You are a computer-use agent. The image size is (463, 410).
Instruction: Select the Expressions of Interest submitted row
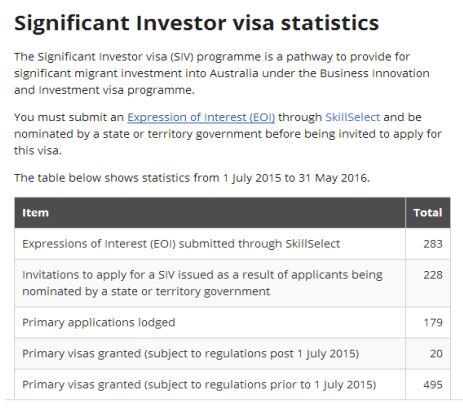[232, 244]
